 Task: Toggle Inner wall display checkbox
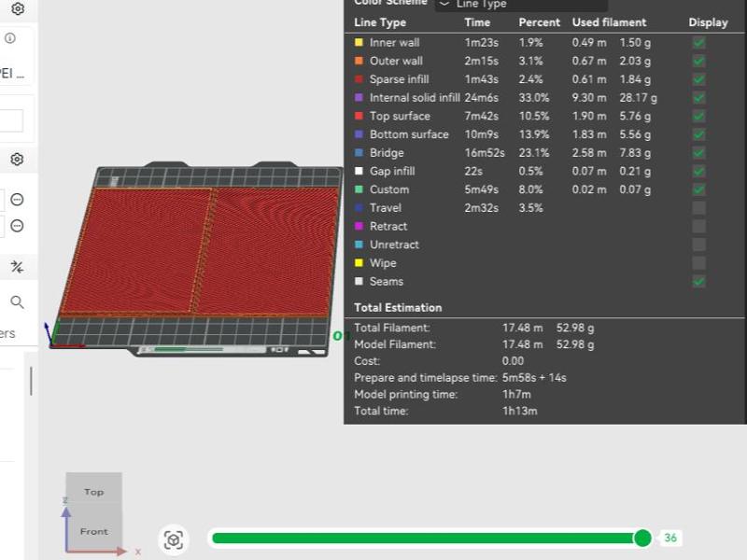tap(698, 42)
